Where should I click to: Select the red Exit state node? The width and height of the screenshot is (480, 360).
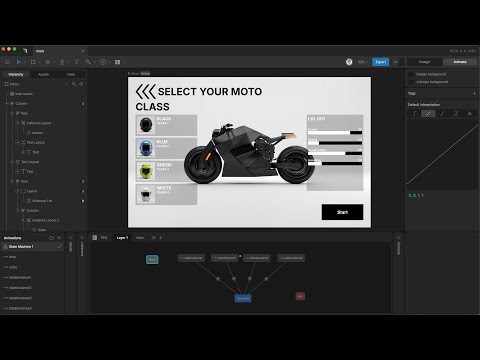(x=300, y=296)
